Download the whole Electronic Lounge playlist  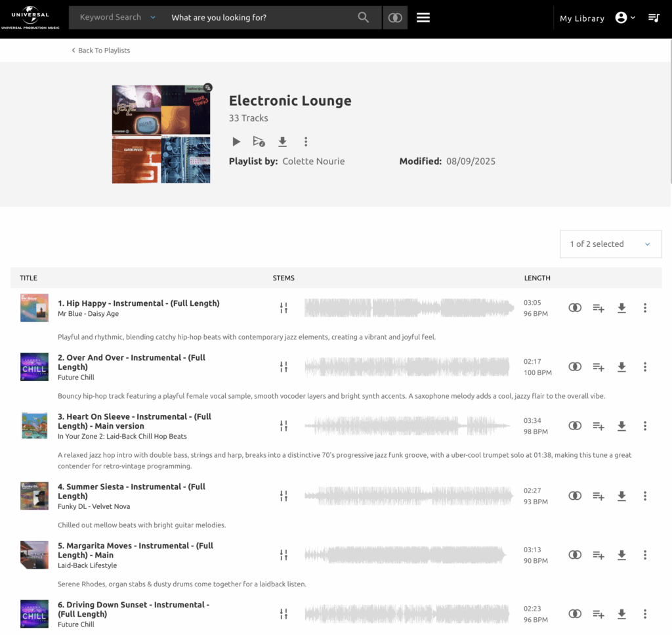tap(282, 141)
